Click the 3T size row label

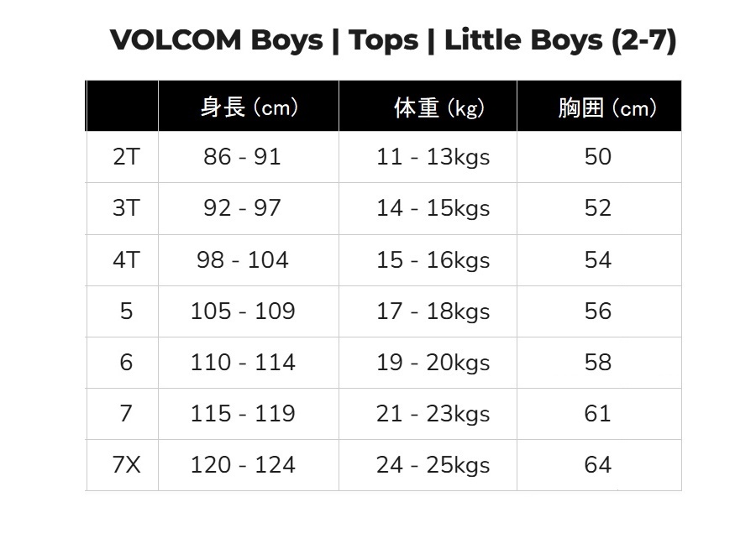[126, 208]
